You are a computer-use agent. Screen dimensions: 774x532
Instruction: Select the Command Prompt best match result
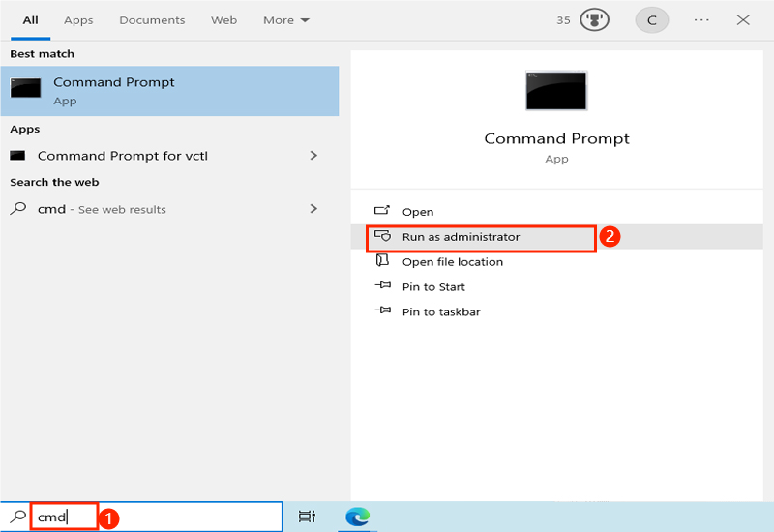pyautogui.click(x=170, y=91)
